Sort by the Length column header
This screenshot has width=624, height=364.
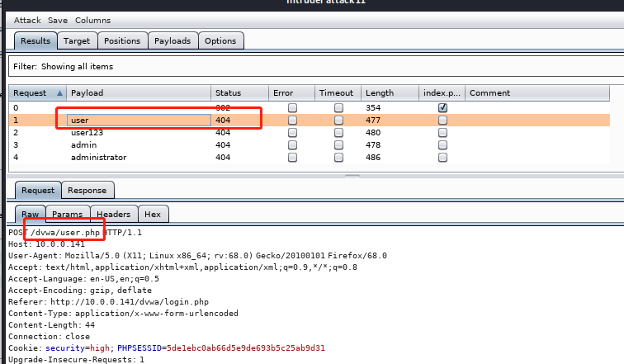tap(390, 93)
